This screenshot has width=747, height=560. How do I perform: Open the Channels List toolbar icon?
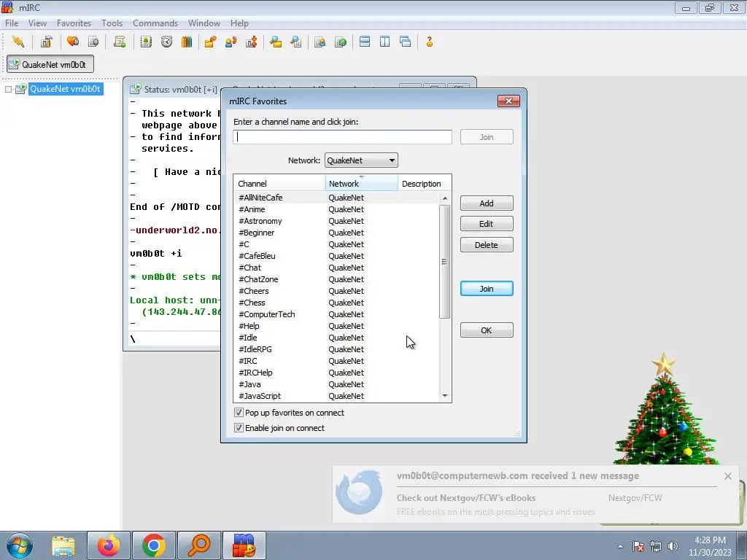(x=93, y=42)
